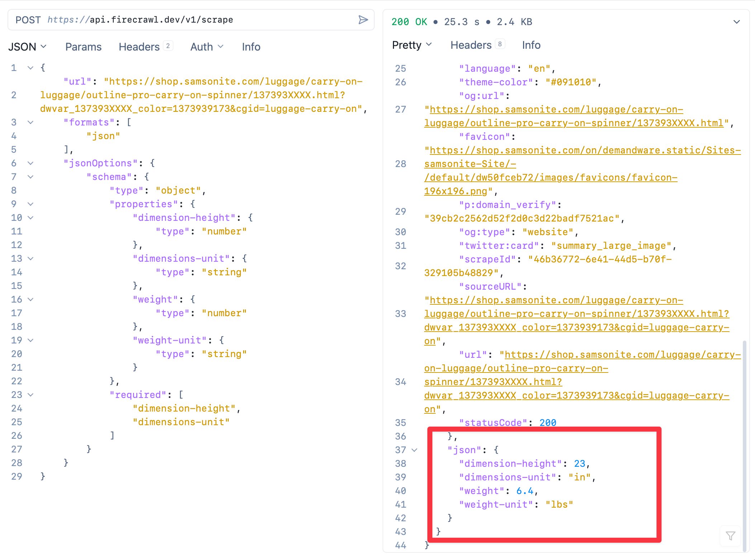Image resolution: width=755 pixels, height=560 pixels.
Task: Click the POST method label
Action: (28, 20)
